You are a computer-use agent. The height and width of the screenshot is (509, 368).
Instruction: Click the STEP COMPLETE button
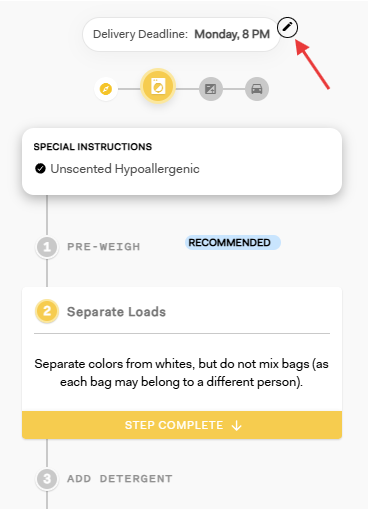click(182, 425)
